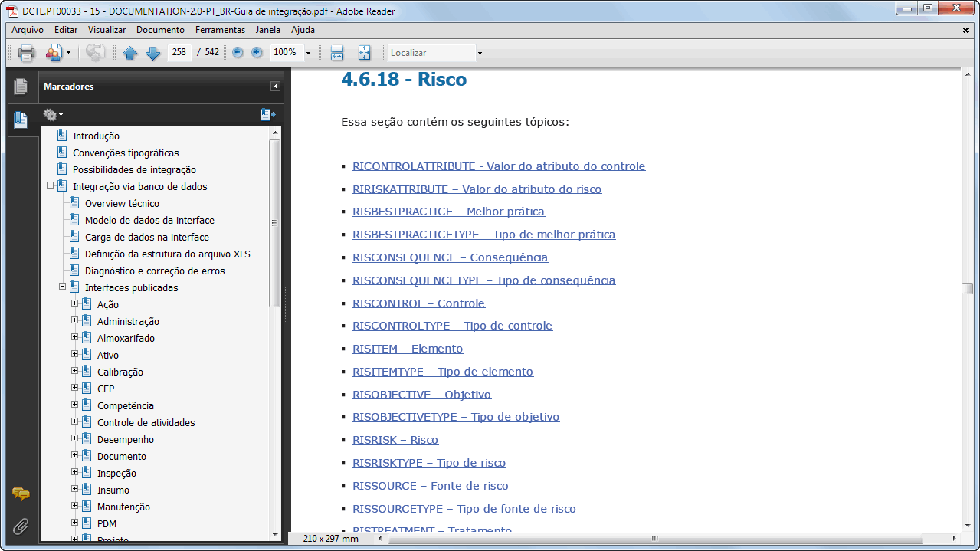Fit page width scrolling icon
The height and width of the screenshot is (551, 980).
[x=336, y=53]
